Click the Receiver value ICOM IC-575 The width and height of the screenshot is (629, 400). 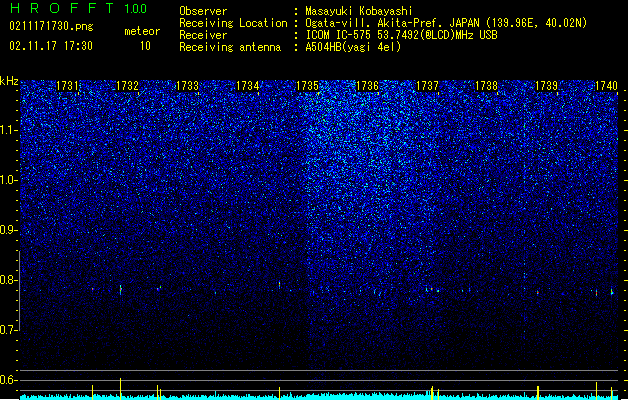339,35
